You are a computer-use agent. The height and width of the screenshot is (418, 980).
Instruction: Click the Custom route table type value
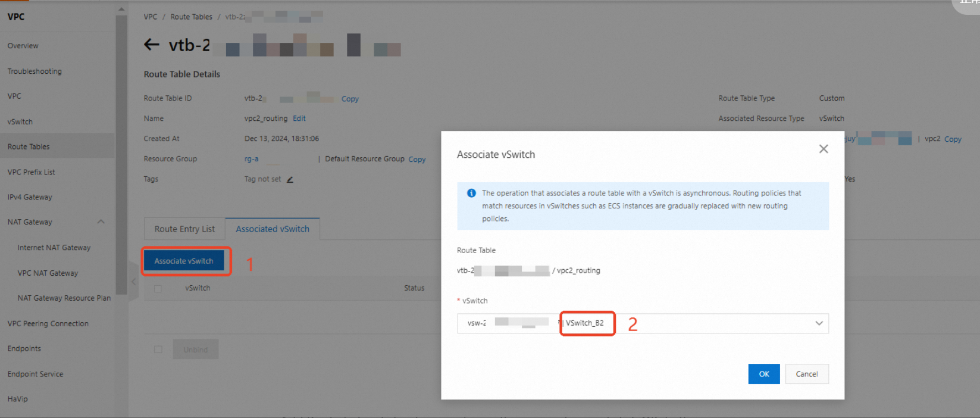[832, 98]
